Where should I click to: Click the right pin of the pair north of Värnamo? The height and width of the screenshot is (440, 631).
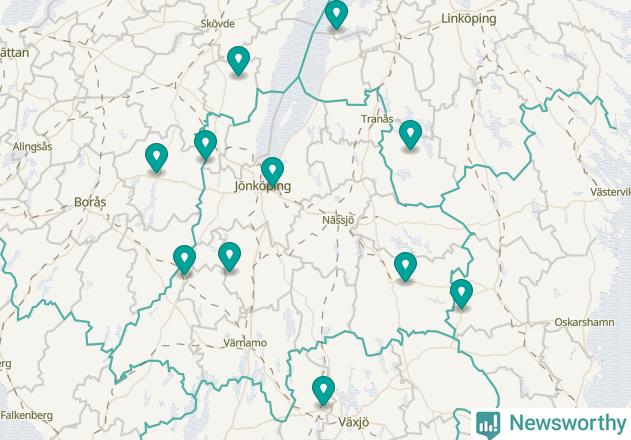click(x=229, y=257)
